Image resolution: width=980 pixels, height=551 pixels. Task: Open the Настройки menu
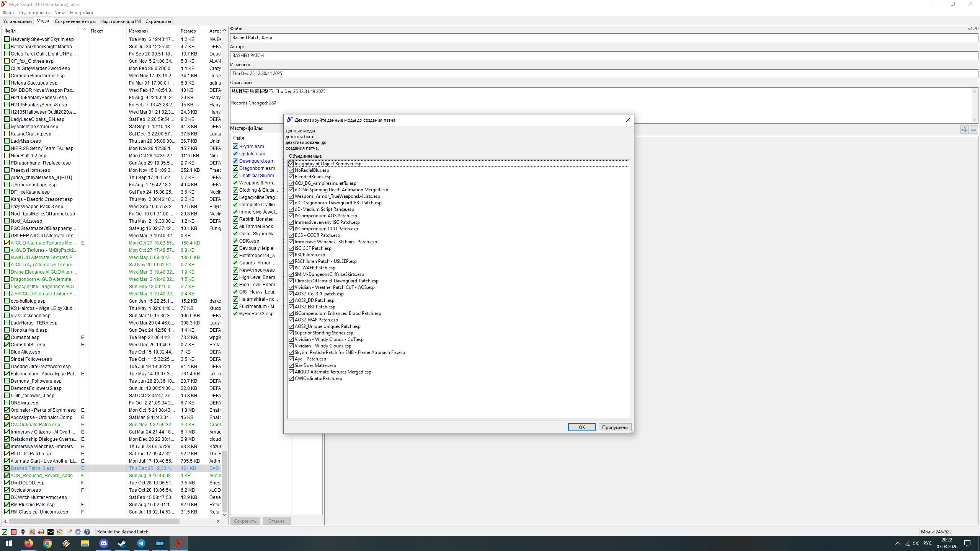point(82,13)
